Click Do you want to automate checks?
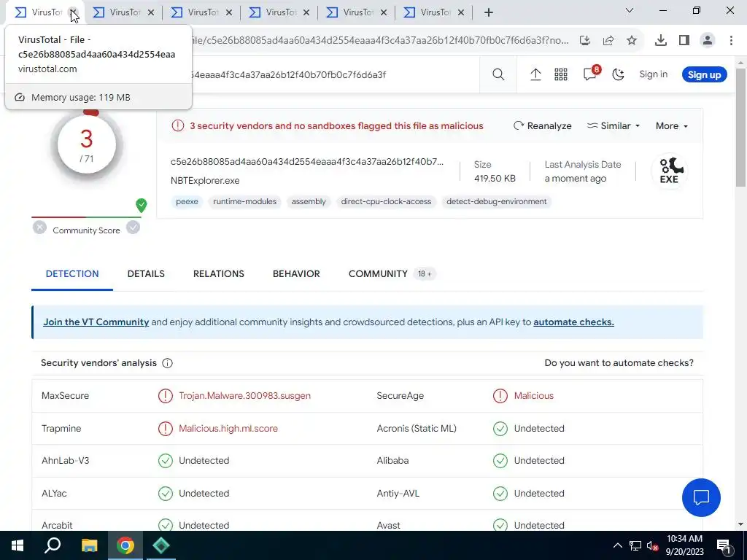The image size is (747, 560). (x=619, y=363)
